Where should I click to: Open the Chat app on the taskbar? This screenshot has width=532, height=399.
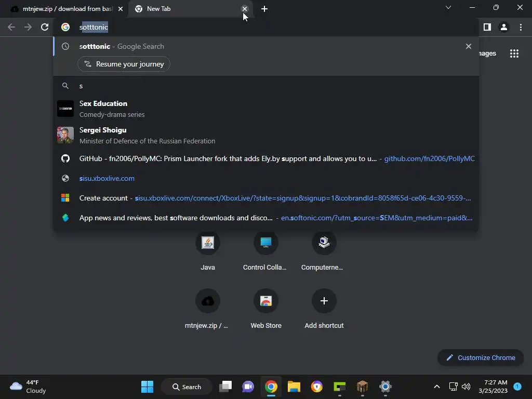pos(248,387)
